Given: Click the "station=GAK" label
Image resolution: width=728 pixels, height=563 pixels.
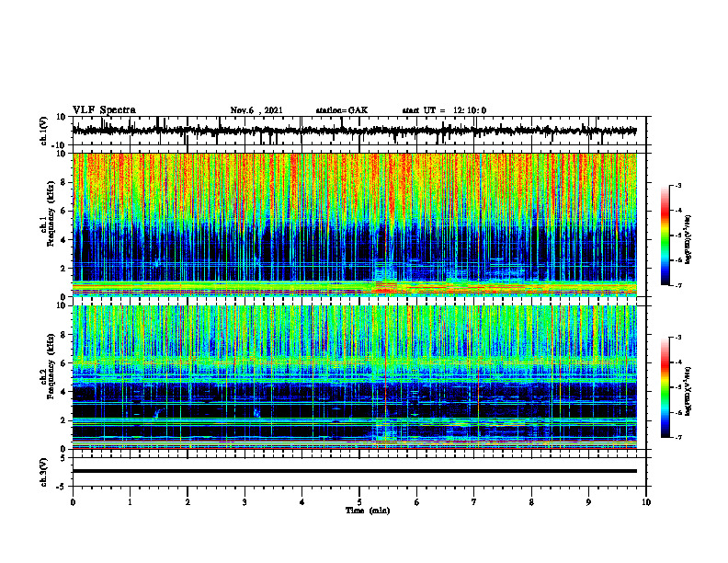Looking at the screenshot, I should click(342, 110).
